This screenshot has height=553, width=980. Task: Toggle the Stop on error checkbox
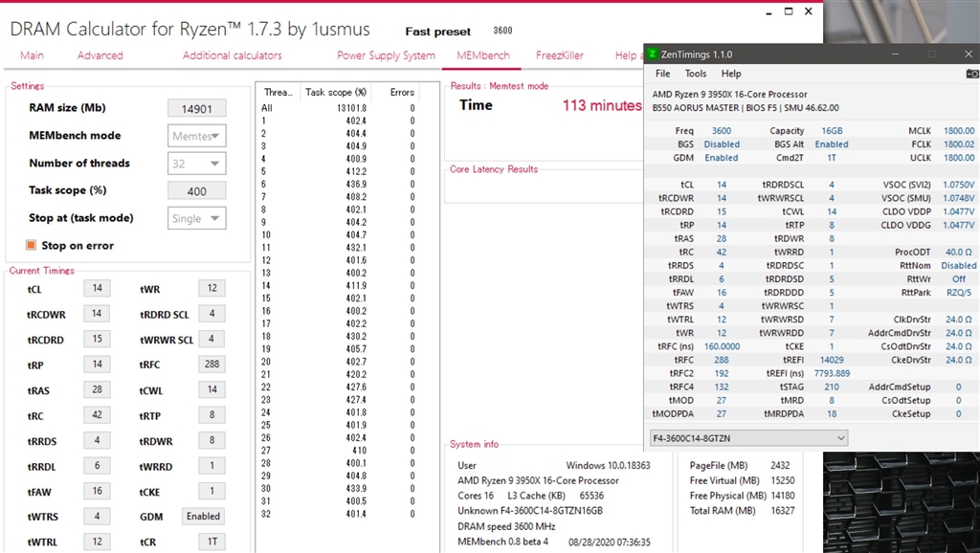tap(31, 245)
